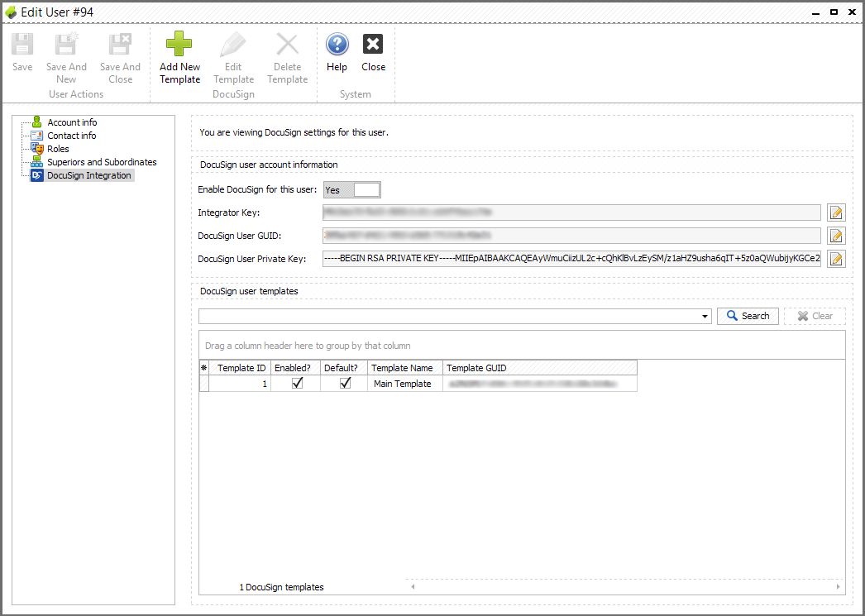Image resolution: width=865 pixels, height=616 pixels.
Task: Click the Main Template row indicator
Action: click(204, 384)
